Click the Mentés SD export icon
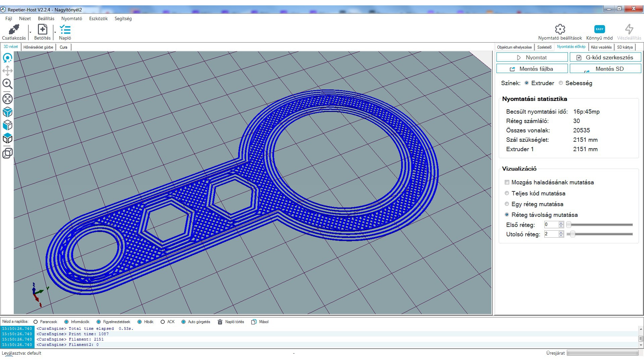The height and width of the screenshot is (362, 644). tap(587, 71)
